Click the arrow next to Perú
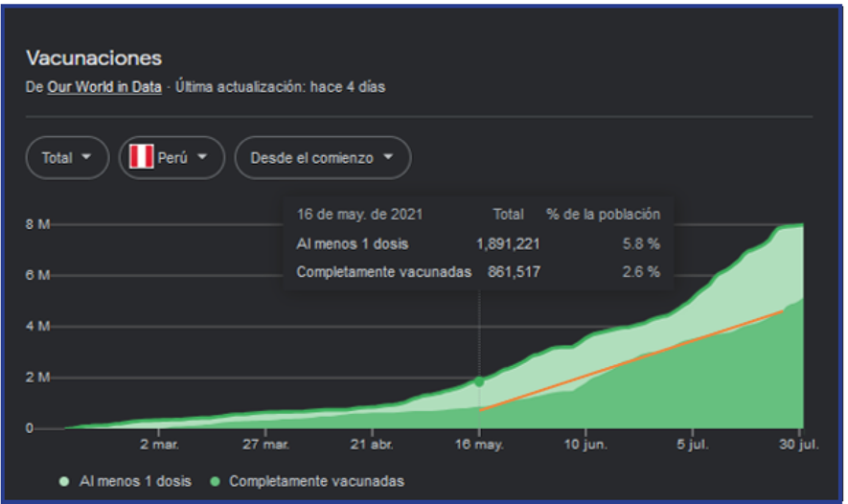The width and height of the screenshot is (848, 504). 202,158
